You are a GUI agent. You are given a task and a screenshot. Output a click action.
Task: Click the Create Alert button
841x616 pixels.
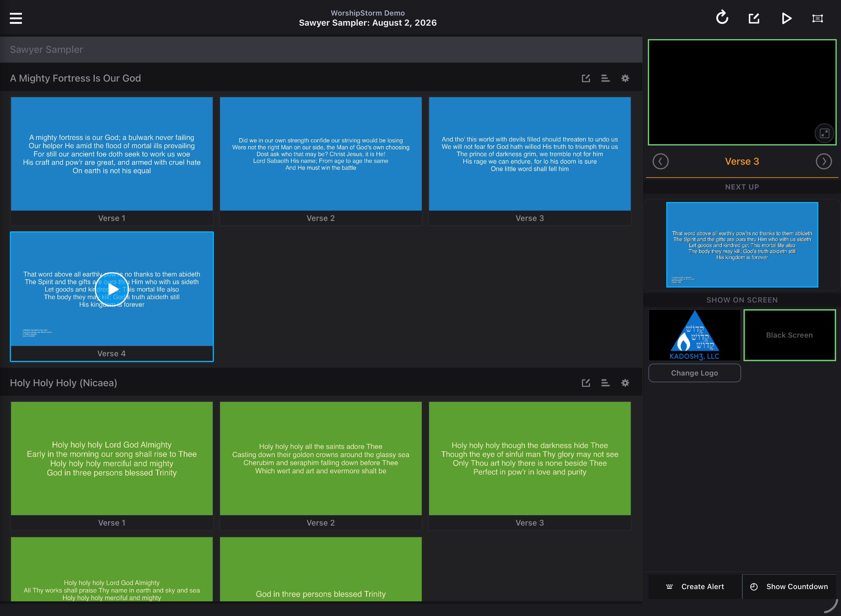tap(695, 587)
